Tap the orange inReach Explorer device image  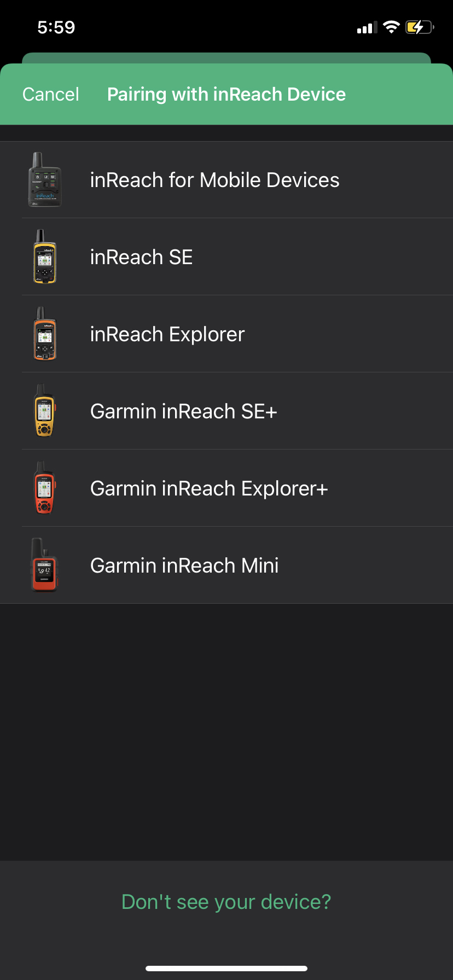45,334
